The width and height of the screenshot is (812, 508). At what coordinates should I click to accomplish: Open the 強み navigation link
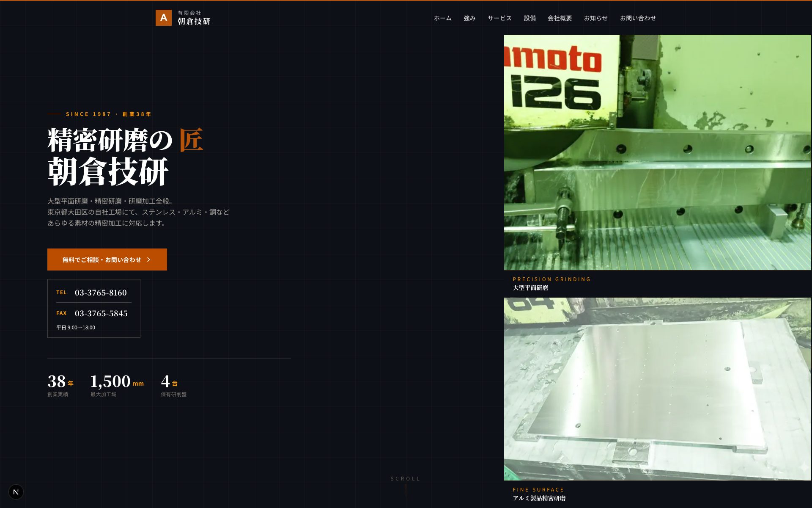point(469,18)
